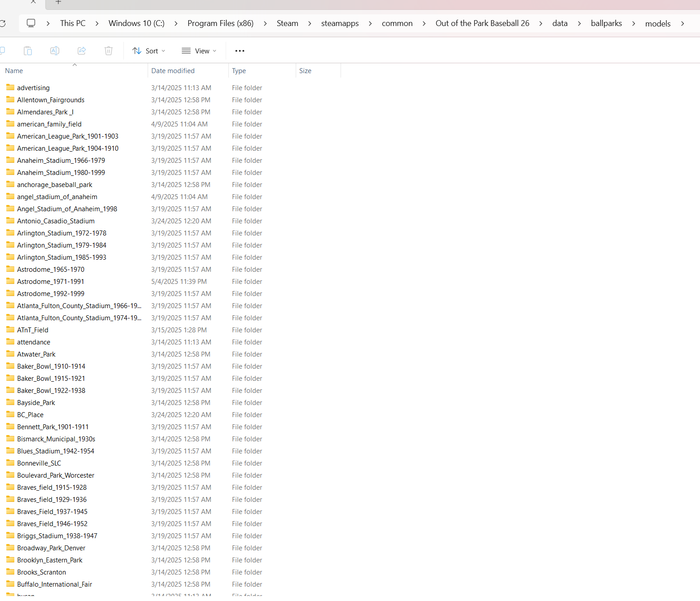This screenshot has width=700, height=601.
Task: Jump to the Program Files (x86) breadcrumb
Action: tap(220, 23)
